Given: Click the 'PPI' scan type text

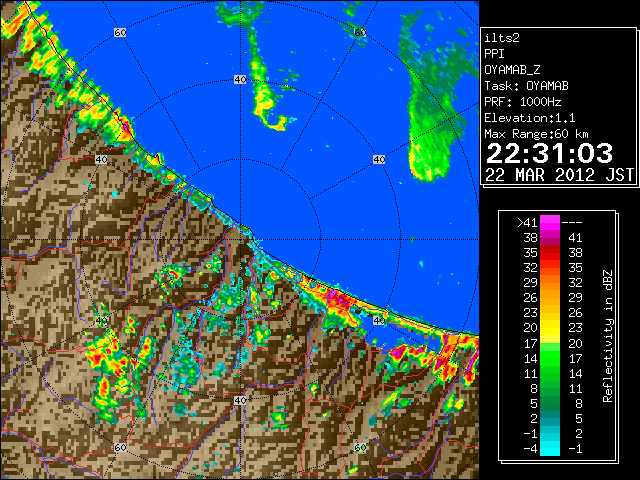Looking at the screenshot, I should (x=494, y=54).
